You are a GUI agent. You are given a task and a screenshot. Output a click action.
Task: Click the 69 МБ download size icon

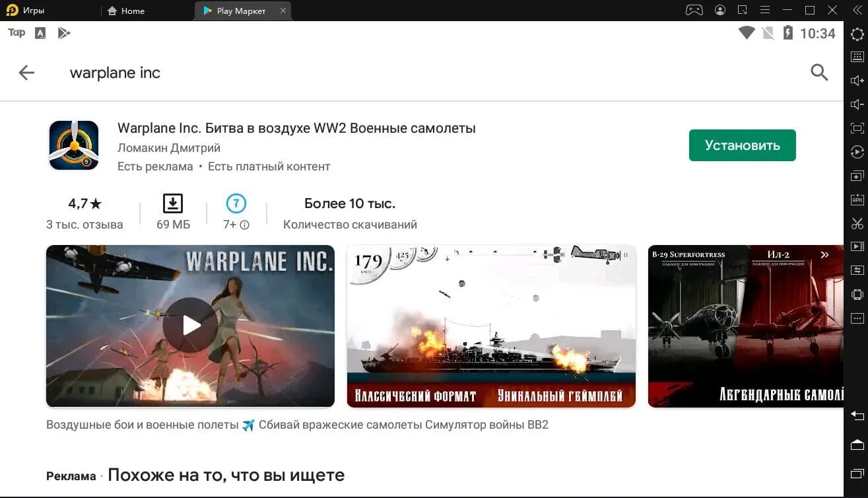[x=173, y=203]
